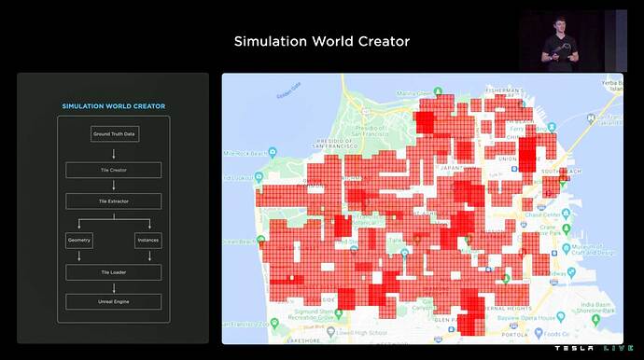Click the San Francisco Zoo pin

tap(274, 323)
